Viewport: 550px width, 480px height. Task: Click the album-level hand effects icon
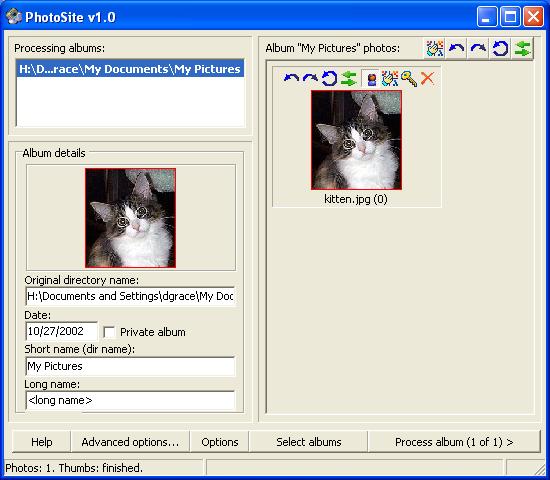(435, 48)
